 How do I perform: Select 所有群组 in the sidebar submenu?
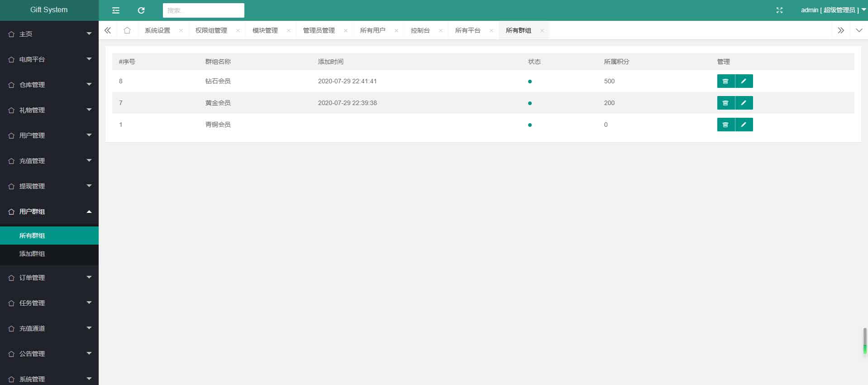point(49,236)
